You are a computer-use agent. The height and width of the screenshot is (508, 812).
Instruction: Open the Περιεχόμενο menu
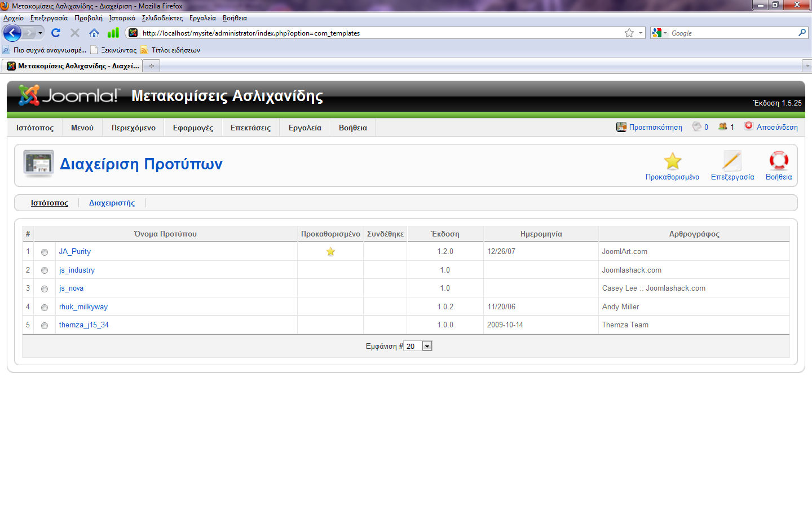134,128
